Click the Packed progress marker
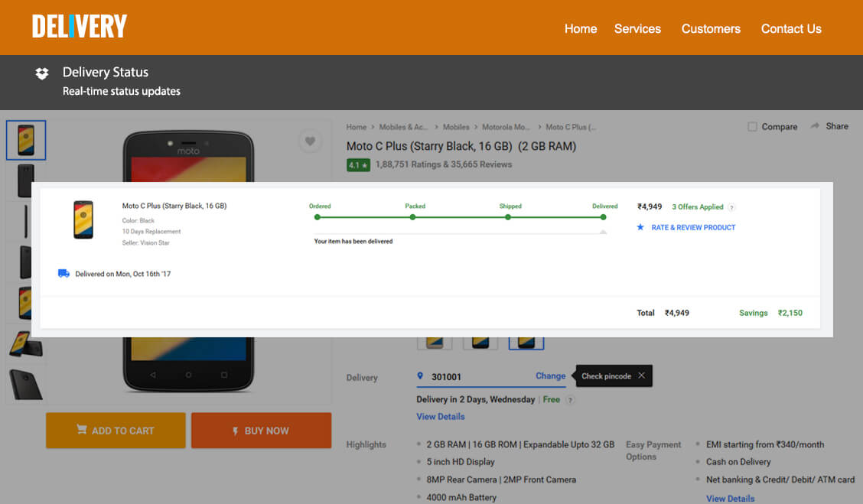Image resolution: width=863 pixels, height=504 pixels. point(413,217)
